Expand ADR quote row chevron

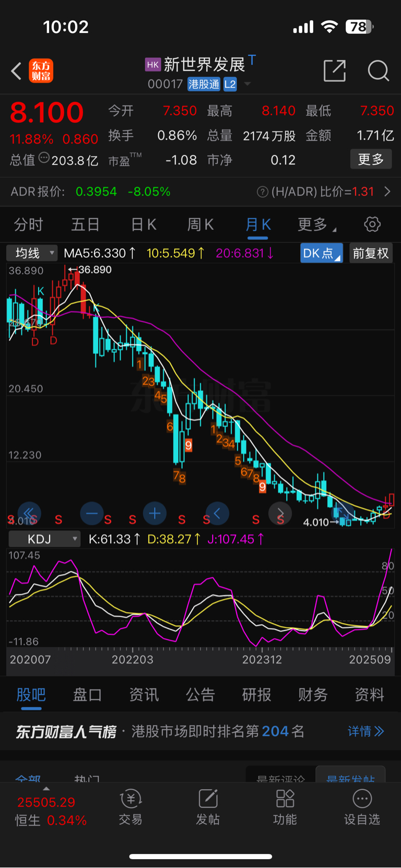[387, 192]
